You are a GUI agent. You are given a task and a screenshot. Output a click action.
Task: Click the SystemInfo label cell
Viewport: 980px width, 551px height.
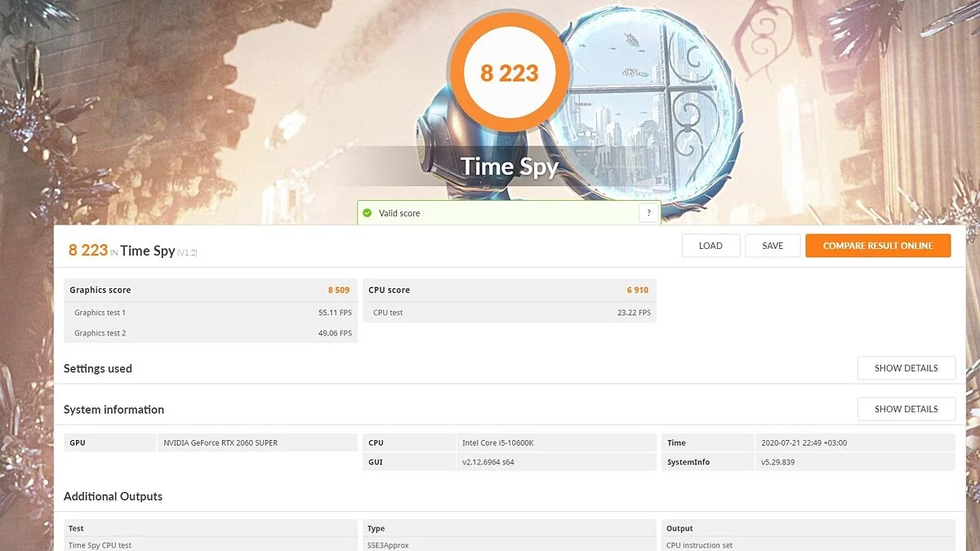[x=707, y=462]
